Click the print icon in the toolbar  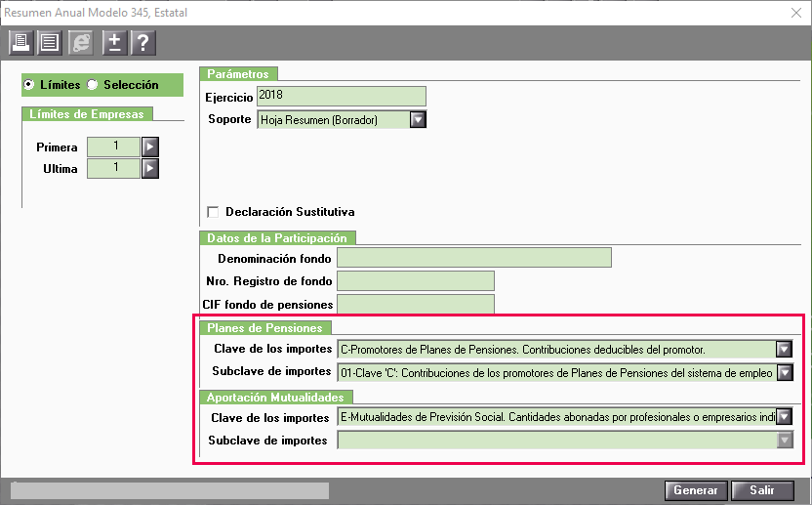coord(21,43)
